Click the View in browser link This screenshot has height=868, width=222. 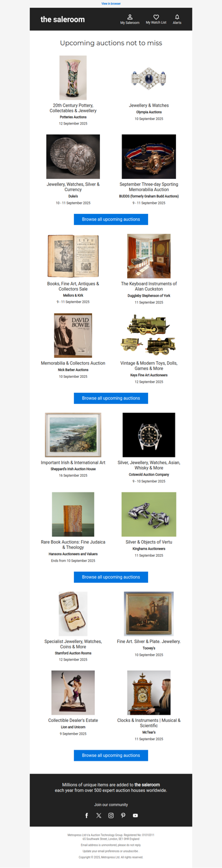coord(111,3)
